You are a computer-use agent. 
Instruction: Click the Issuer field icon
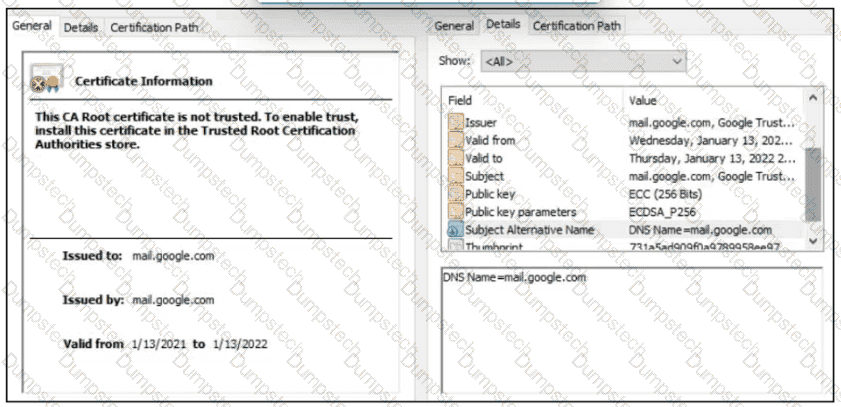tap(456, 123)
